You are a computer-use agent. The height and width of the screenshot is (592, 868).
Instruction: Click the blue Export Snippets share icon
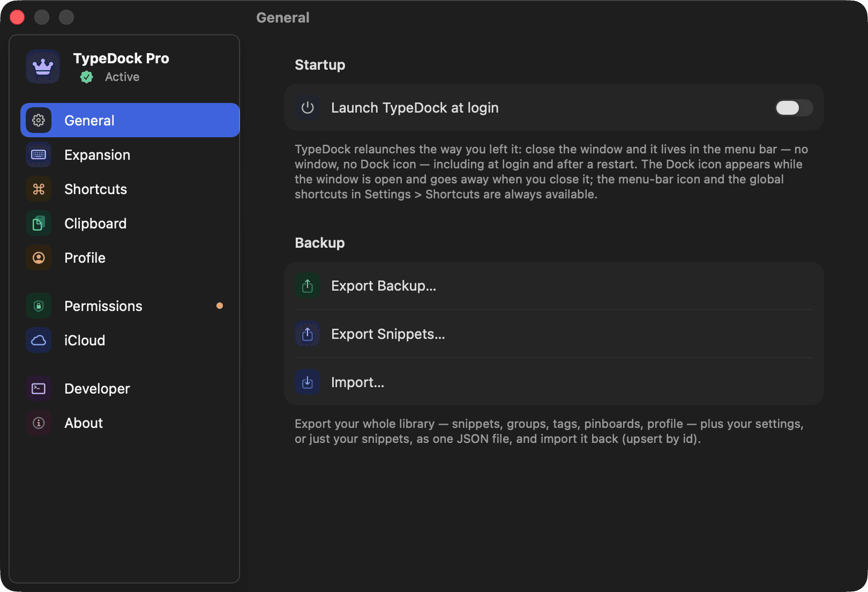[308, 334]
